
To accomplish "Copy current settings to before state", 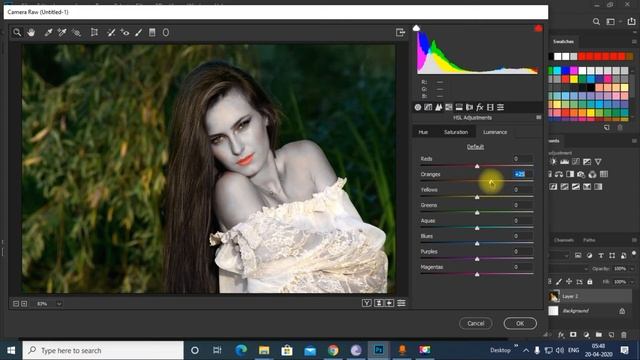I will click(x=389, y=303).
